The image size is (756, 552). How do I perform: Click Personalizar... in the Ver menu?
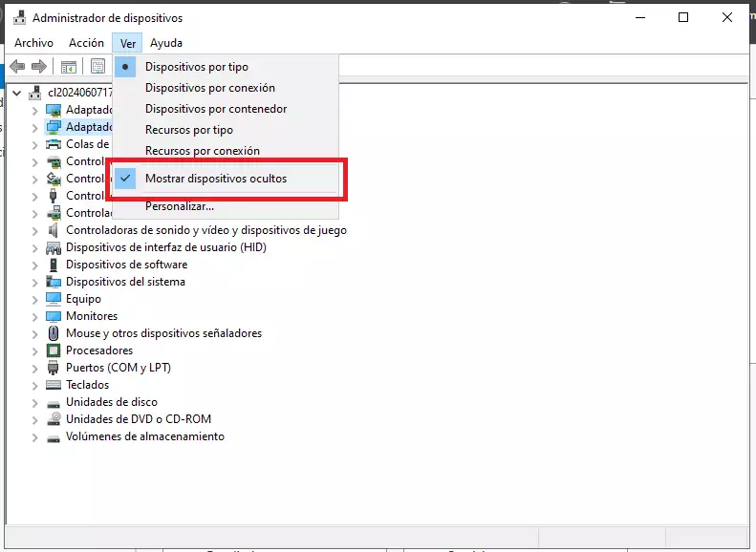pos(179,205)
